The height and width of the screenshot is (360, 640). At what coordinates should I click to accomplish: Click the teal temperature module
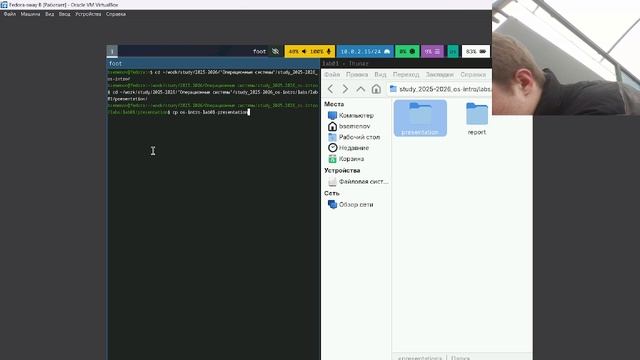tap(453, 51)
